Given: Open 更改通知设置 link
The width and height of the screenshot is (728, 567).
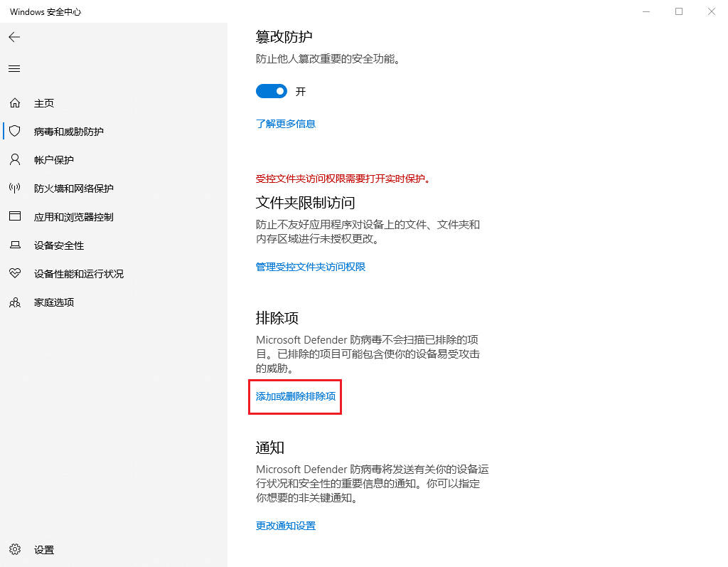Looking at the screenshot, I should [285, 526].
